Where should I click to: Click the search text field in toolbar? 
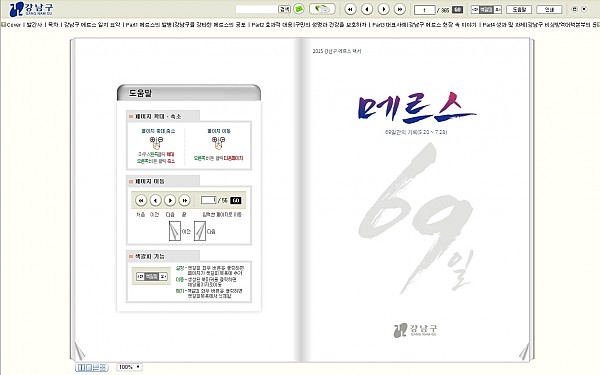click(256, 9)
